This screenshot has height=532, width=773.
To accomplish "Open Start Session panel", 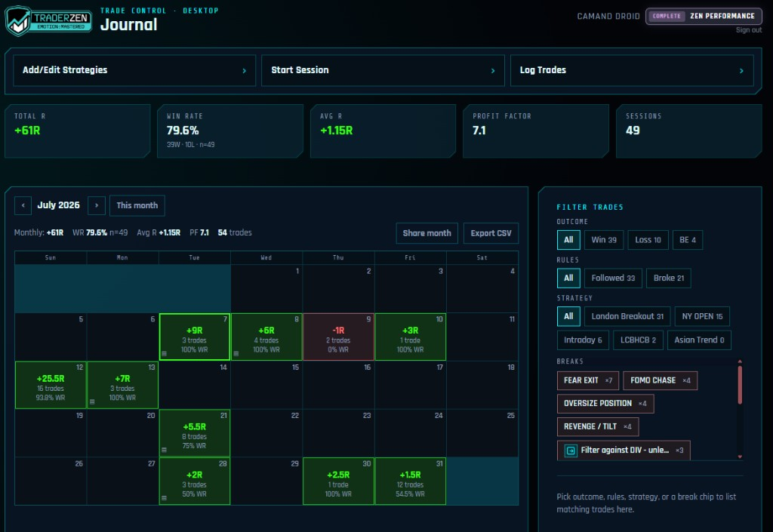I will tap(383, 70).
